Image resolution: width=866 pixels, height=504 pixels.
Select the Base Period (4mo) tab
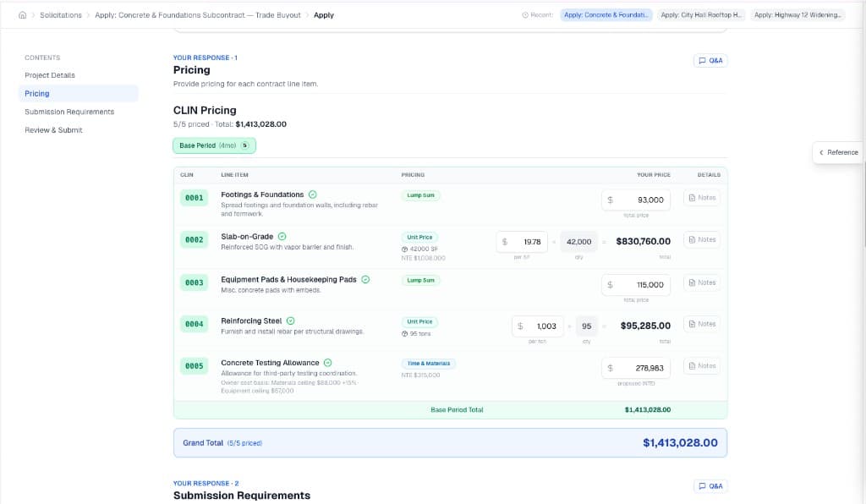(x=214, y=145)
